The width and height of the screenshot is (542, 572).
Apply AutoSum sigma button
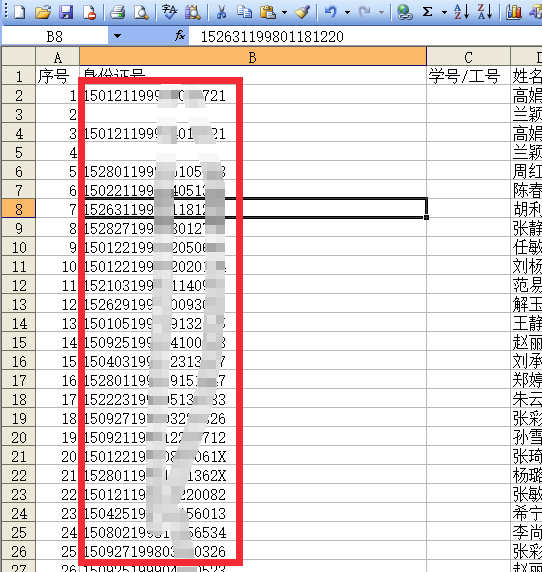pos(428,12)
